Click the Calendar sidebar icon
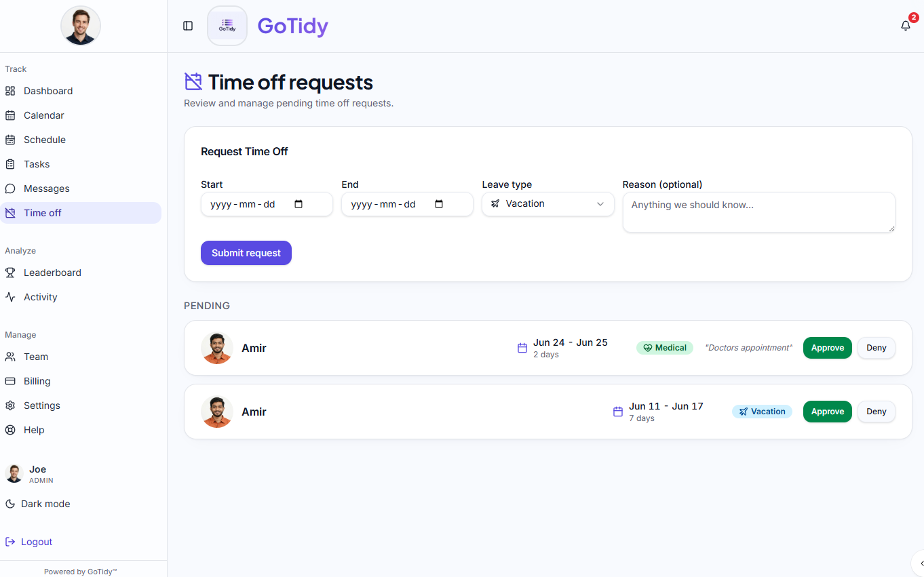Screen dimensions: 924x577 click(10, 115)
